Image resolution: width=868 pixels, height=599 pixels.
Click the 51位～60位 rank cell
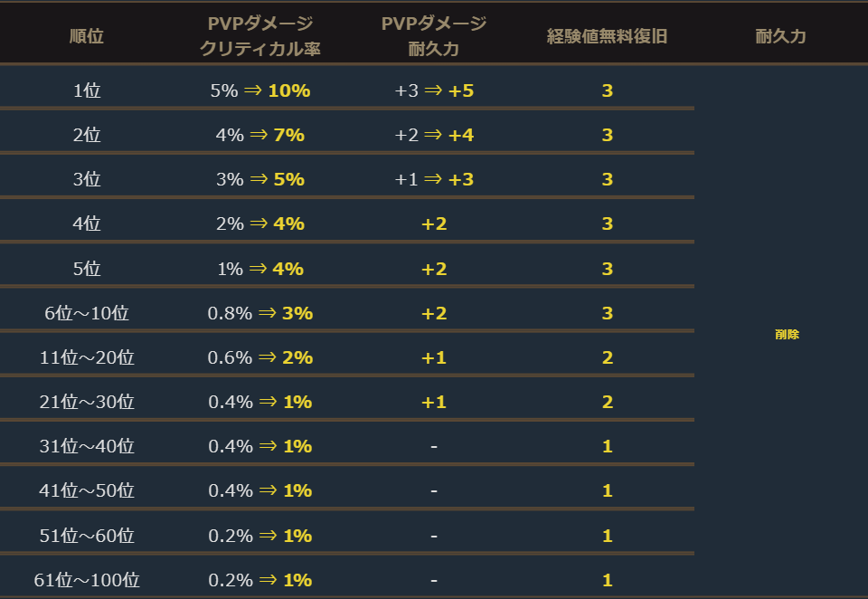tap(87, 536)
